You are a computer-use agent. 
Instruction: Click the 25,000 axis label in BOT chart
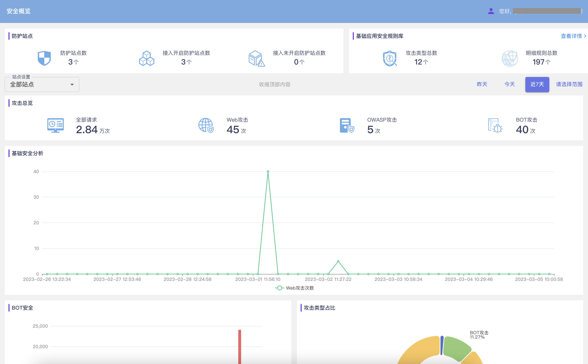click(40, 326)
